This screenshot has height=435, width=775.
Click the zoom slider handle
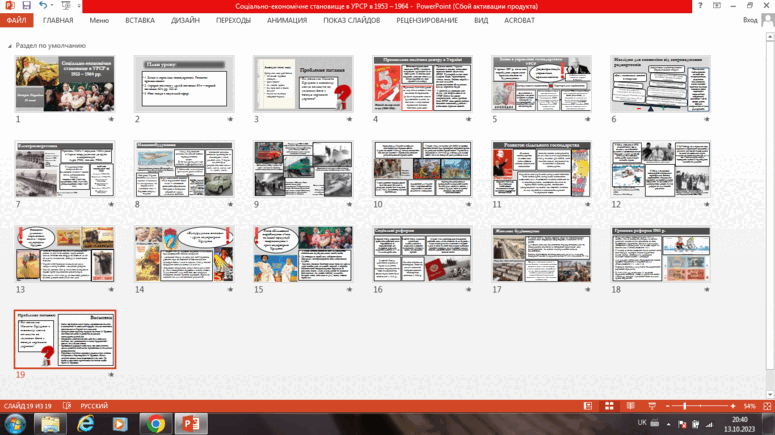[x=685, y=406]
